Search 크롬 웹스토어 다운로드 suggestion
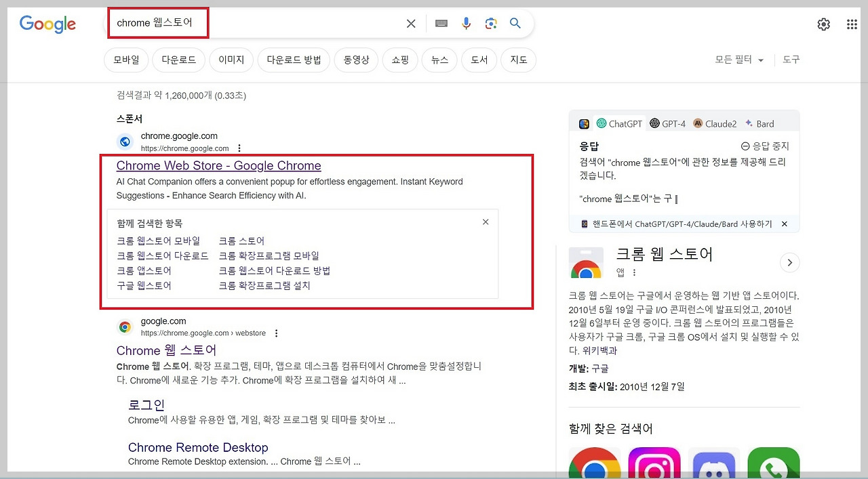Image resolution: width=868 pixels, height=479 pixels. coord(163,255)
